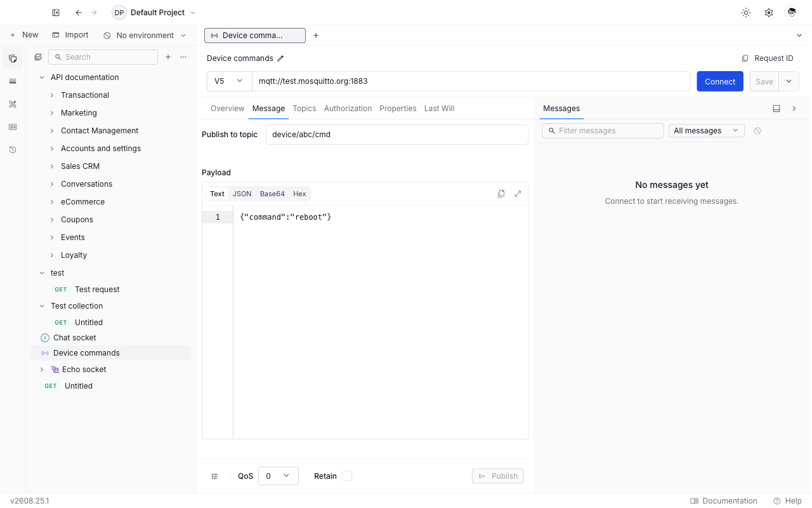The width and height of the screenshot is (812, 508).
Task: Switch theme using the sun icon
Action: pyautogui.click(x=746, y=13)
